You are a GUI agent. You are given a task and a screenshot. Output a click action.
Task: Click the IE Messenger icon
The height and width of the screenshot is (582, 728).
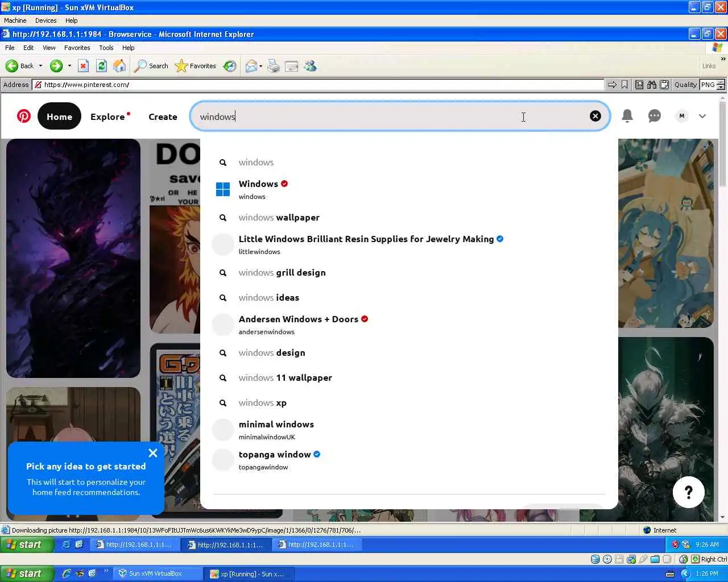pyautogui.click(x=310, y=66)
